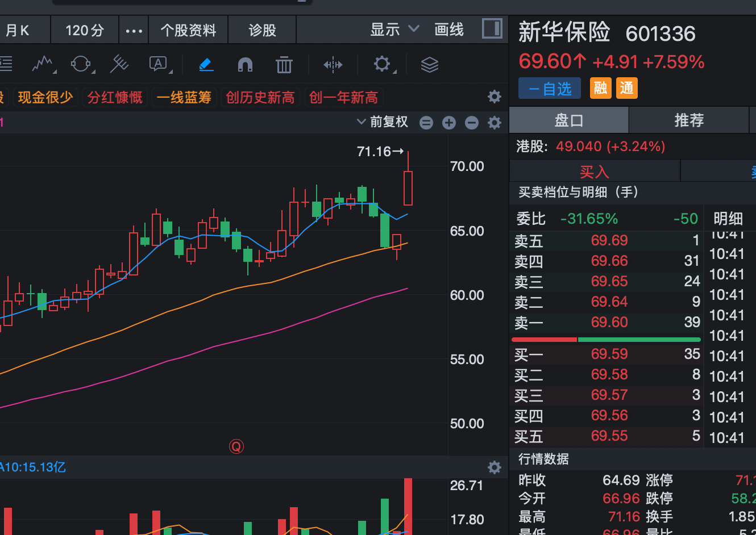756x535 pixels.
Task: Click the tallest red volume bar
Action: coord(408,506)
